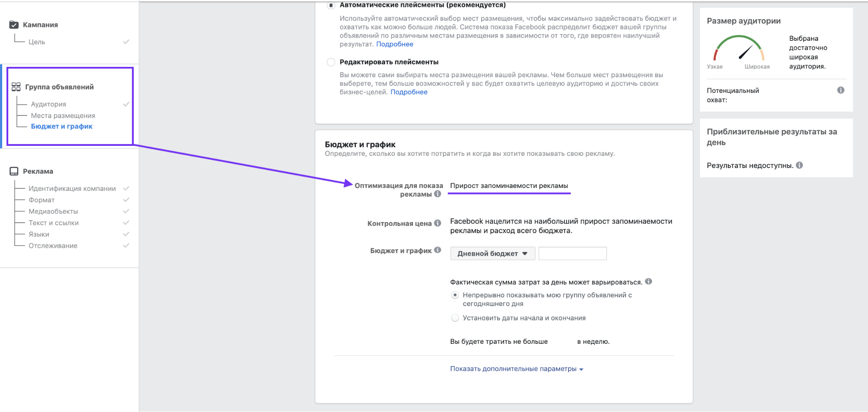Select Автоматические плейсменты radio button

(x=331, y=5)
